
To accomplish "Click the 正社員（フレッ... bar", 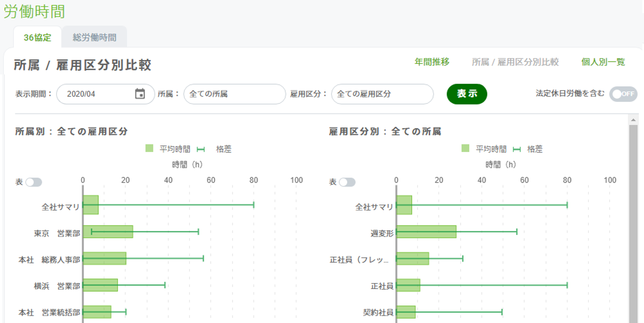I will pyautogui.click(x=413, y=258).
